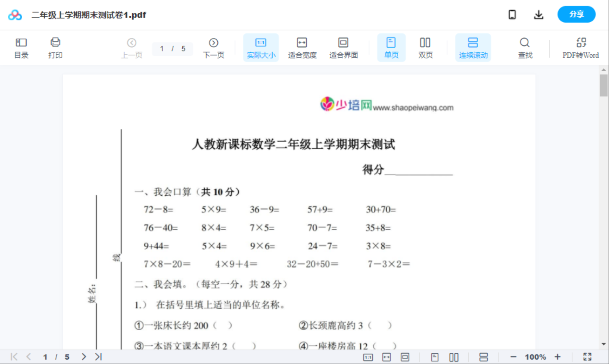This screenshot has width=609, height=364.
Task: Switch to 实际大小 actual size mode
Action: point(261,47)
